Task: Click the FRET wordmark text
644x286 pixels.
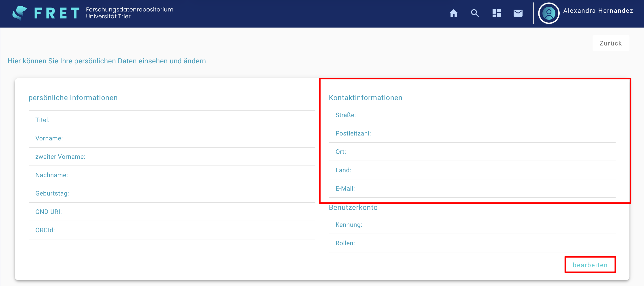Action: coord(57,13)
